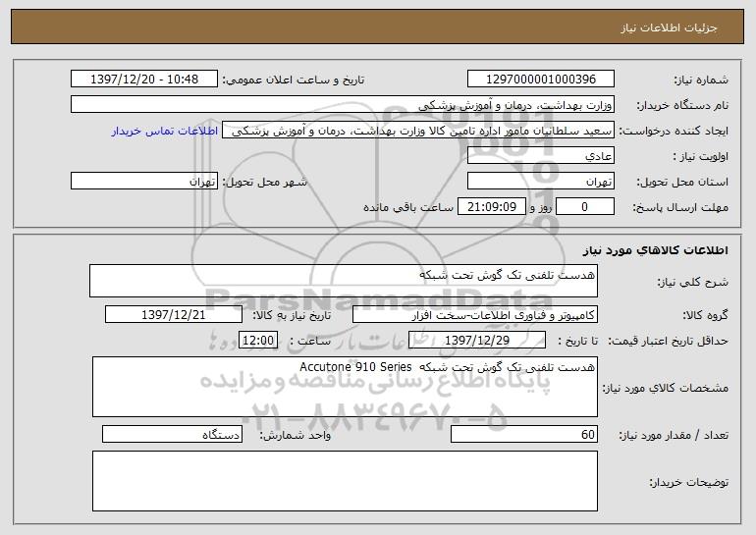
Task: Click the empty توضیحات خریدار text area
Action: tap(345, 481)
